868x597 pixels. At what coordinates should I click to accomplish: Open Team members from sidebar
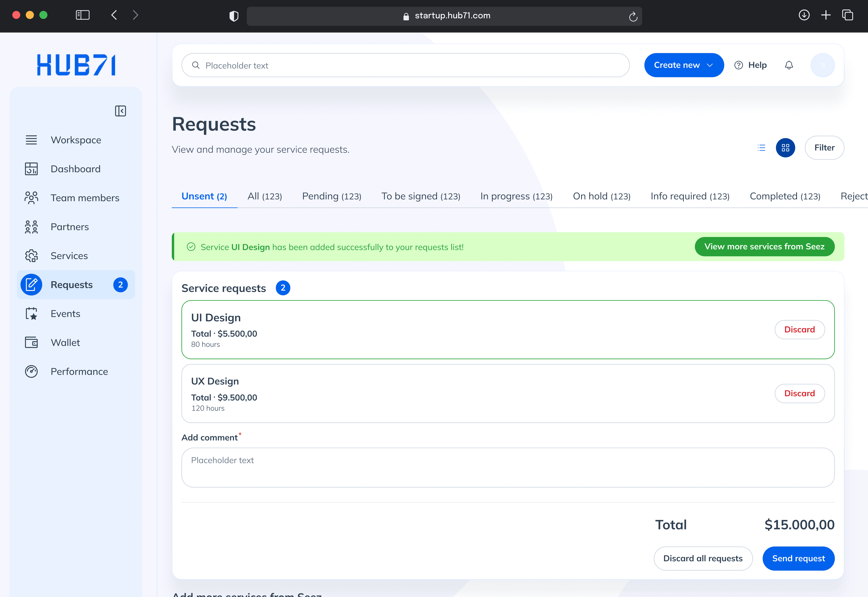(85, 198)
